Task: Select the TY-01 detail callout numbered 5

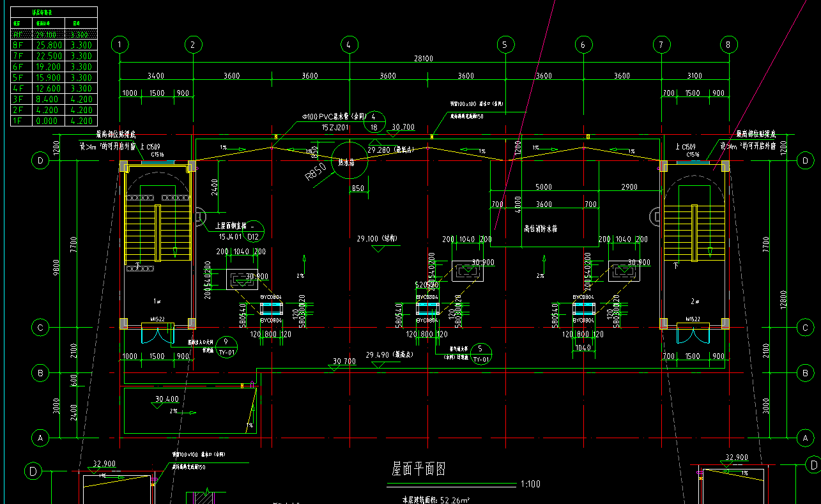Action: click(x=481, y=354)
